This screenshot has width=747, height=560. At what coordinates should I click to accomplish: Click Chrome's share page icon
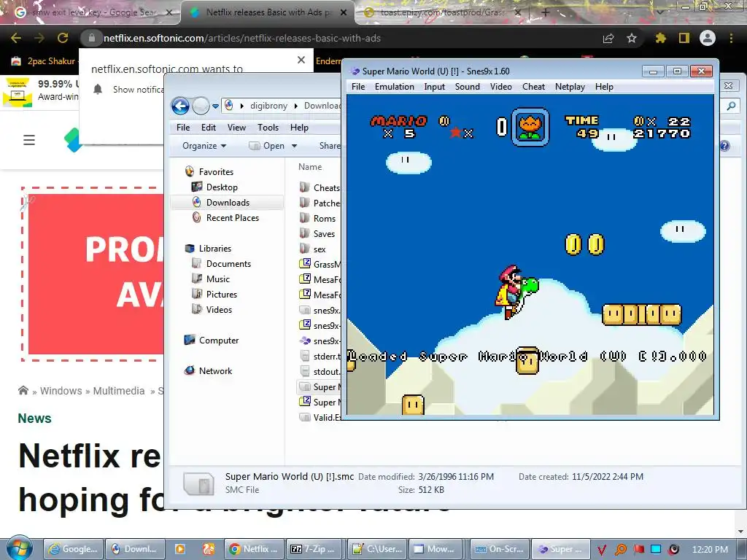coord(608,38)
